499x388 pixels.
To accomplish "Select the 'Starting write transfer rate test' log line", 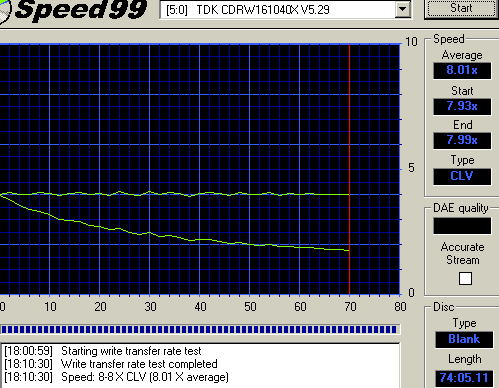I will (103, 351).
